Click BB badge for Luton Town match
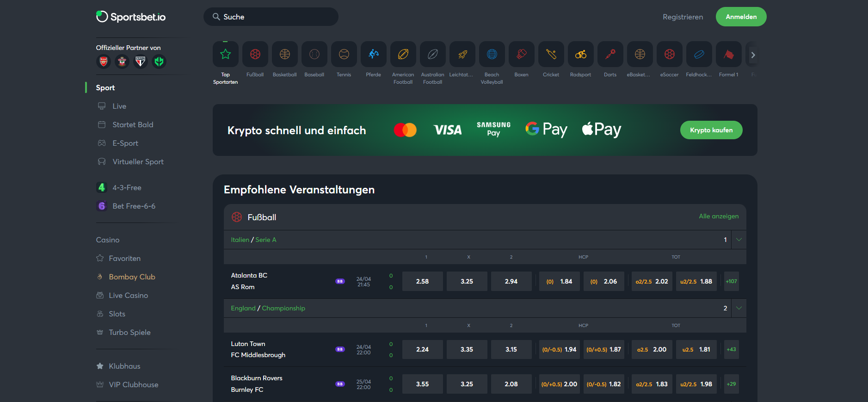The image size is (868, 402). click(x=340, y=349)
